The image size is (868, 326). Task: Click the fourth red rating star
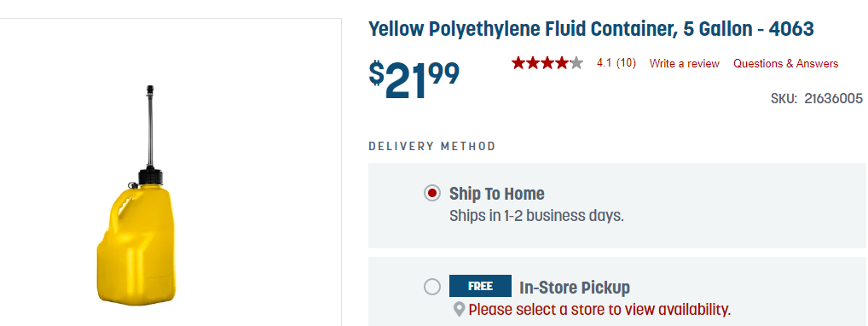pos(561,62)
